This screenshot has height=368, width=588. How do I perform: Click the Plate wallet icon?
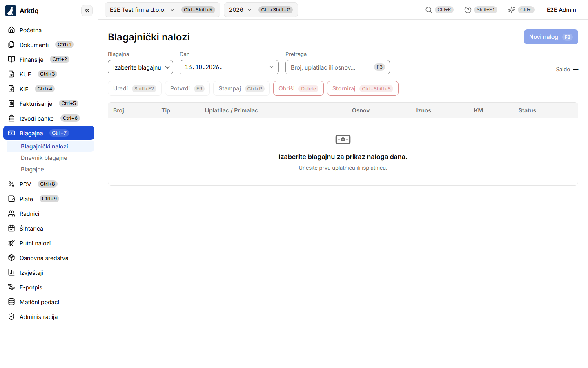(x=11, y=199)
